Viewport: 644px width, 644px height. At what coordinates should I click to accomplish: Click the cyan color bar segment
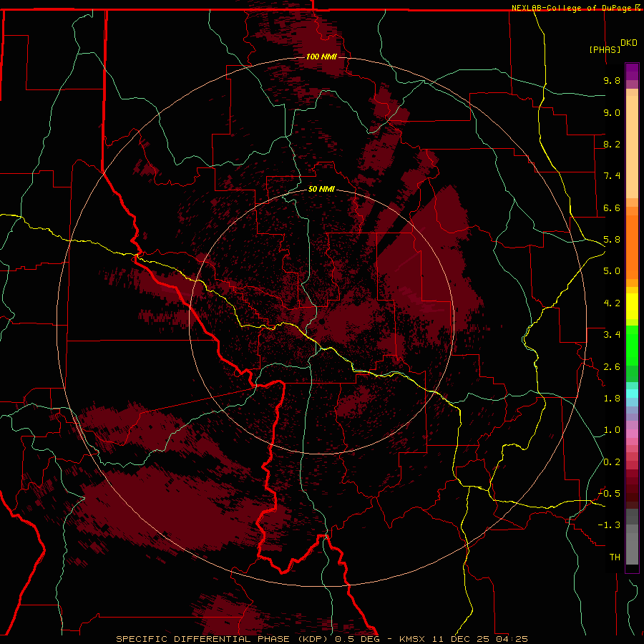(632, 394)
